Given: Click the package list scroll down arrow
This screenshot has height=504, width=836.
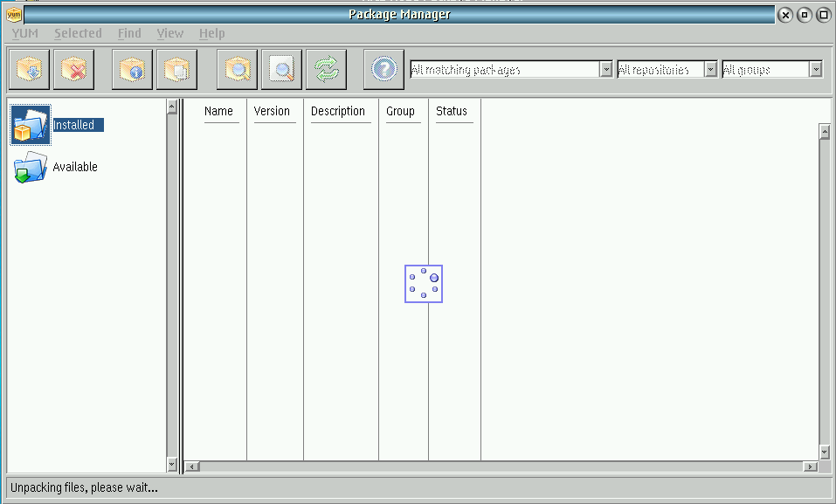Looking at the screenshot, I should point(825,452).
